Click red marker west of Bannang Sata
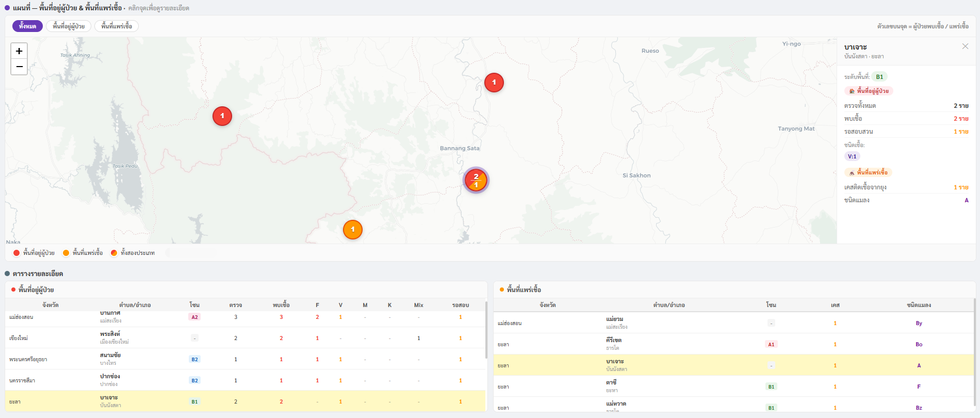 tap(222, 116)
